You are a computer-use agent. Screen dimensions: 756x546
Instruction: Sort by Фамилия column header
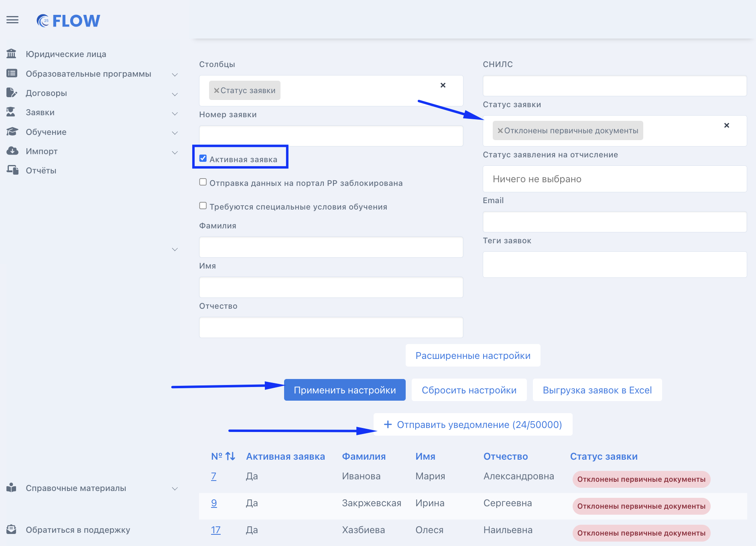pos(364,456)
